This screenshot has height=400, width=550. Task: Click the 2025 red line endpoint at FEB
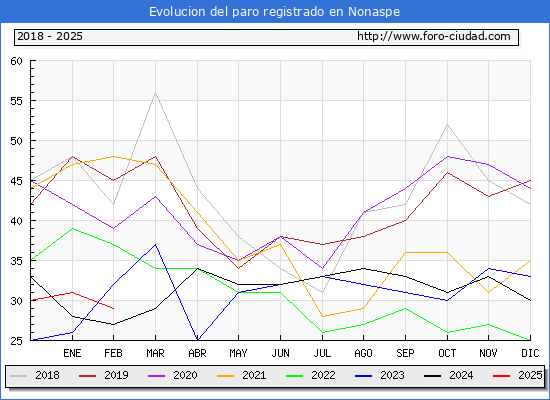click(113, 308)
